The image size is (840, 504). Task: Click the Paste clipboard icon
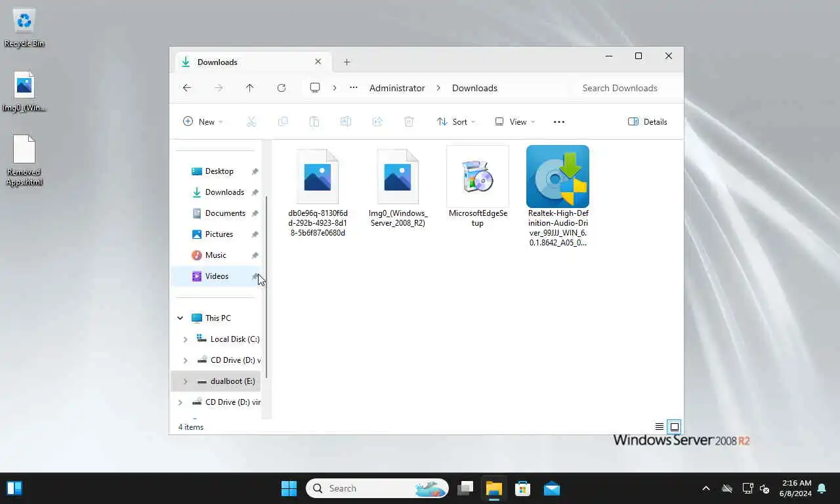pyautogui.click(x=314, y=121)
